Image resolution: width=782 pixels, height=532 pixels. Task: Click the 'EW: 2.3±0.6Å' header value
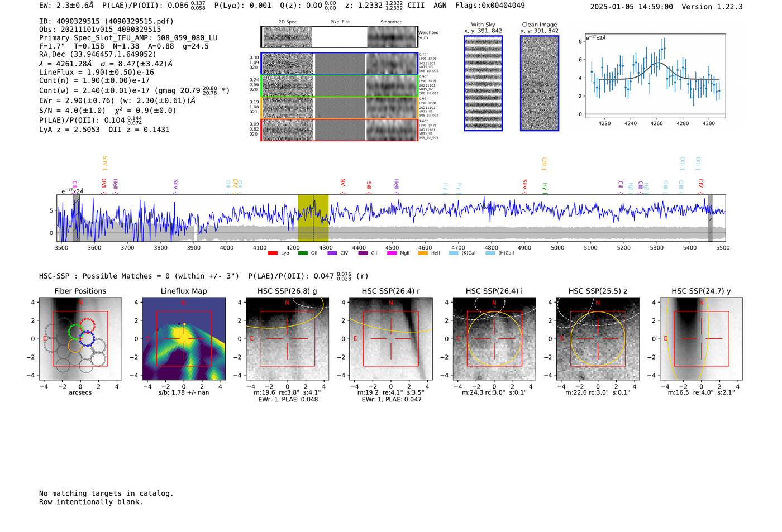pos(66,6)
